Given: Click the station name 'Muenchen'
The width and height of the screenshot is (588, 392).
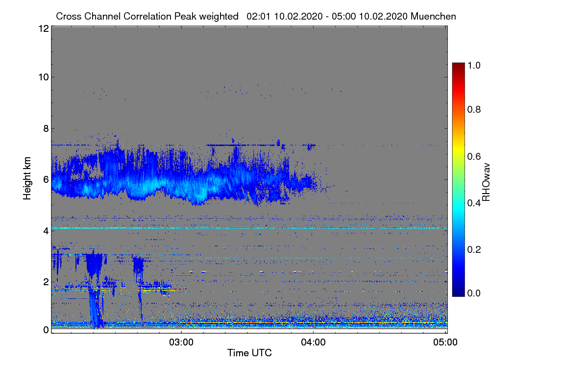Looking at the screenshot, I should coord(434,16).
